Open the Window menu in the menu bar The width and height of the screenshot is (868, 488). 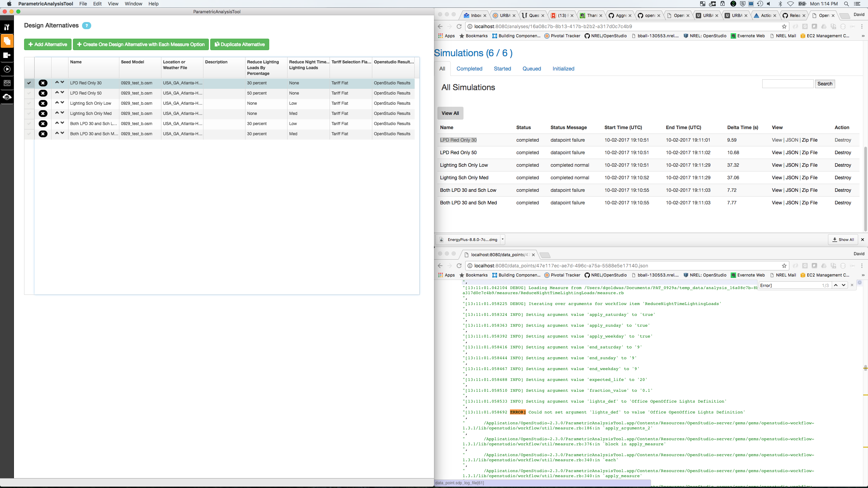coord(133,4)
